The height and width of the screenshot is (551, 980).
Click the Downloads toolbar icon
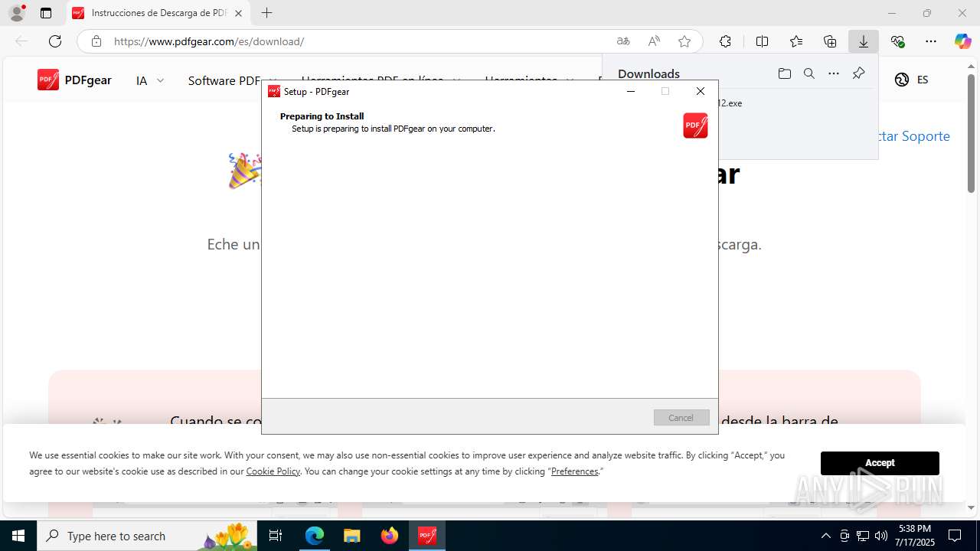(864, 41)
